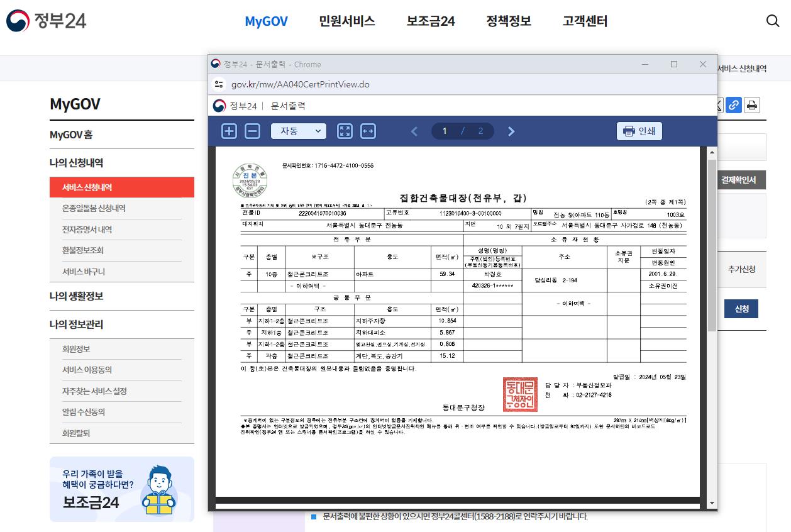791x532 pixels.
Task: Open the 보조금24 top menu
Action: click(x=431, y=21)
